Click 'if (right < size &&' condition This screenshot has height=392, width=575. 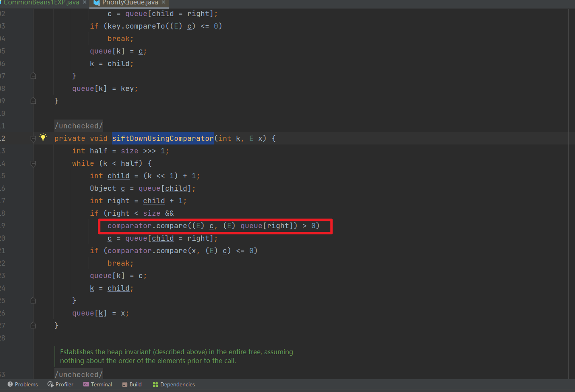click(132, 213)
